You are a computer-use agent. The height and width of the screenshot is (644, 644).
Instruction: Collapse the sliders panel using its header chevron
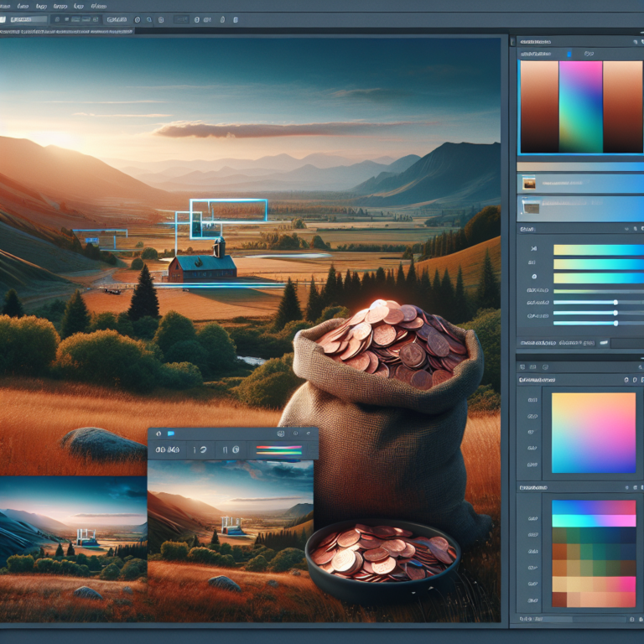(x=627, y=229)
